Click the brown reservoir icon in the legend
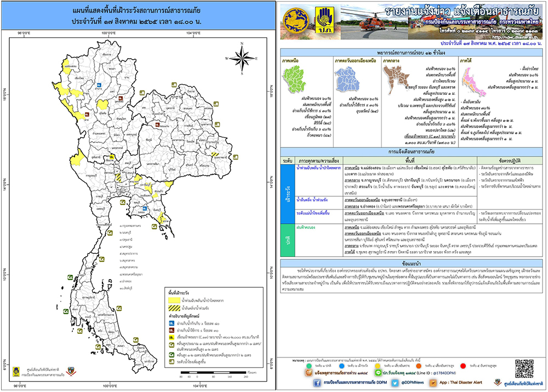 pos(172,330)
